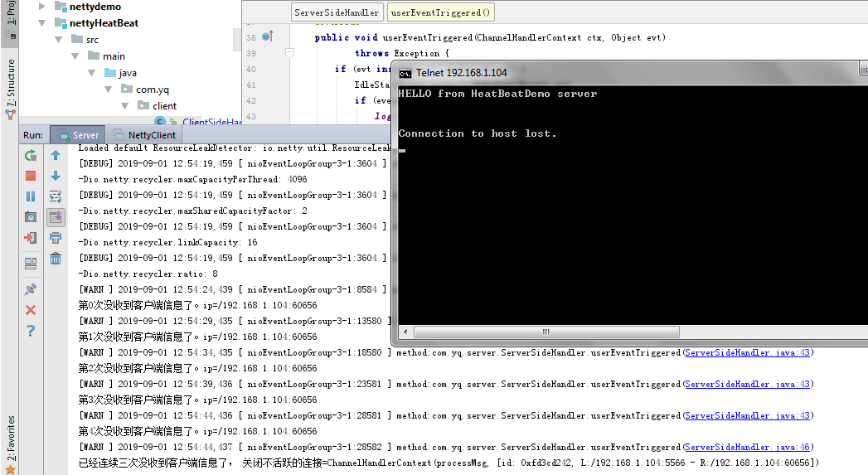Click the Telnet 192.168.1.104 title bar
Screen dimensions: 868x475
[630, 72]
